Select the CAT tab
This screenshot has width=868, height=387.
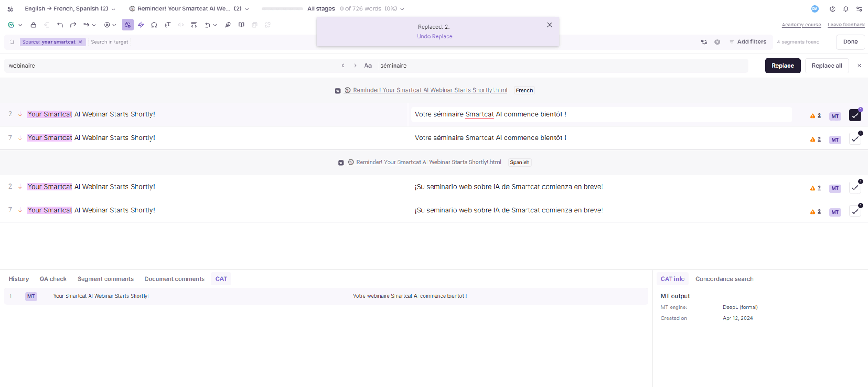pyautogui.click(x=221, y=279)
